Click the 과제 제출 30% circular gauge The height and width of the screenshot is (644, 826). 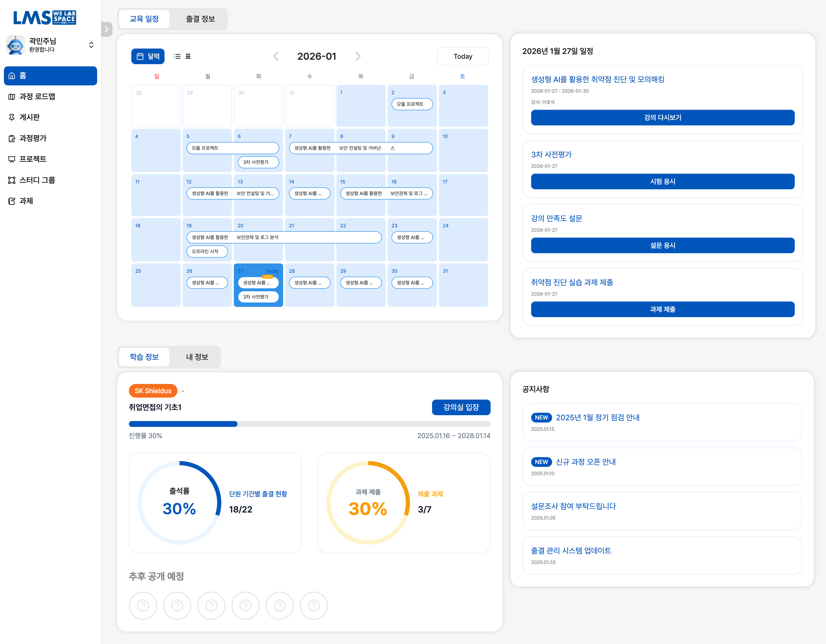click(368, 503)
